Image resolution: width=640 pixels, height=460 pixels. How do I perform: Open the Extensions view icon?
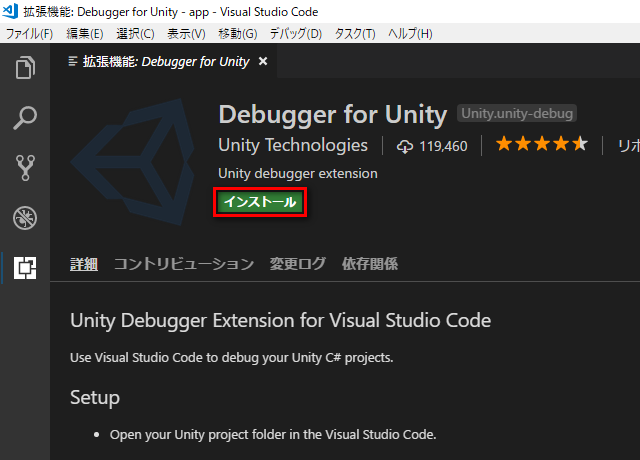pyautogui.click(x=25, y=268)
